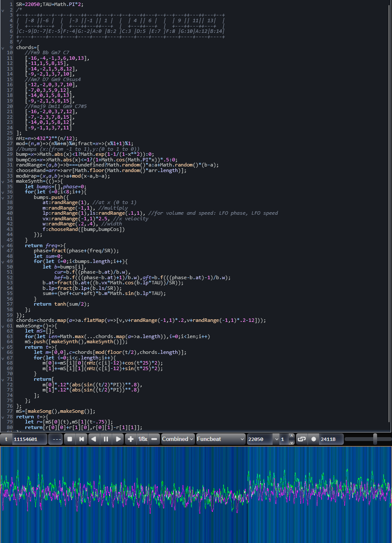Click the link share icon
The width and height of the screenshot is (392, 543).
point(302,439)
